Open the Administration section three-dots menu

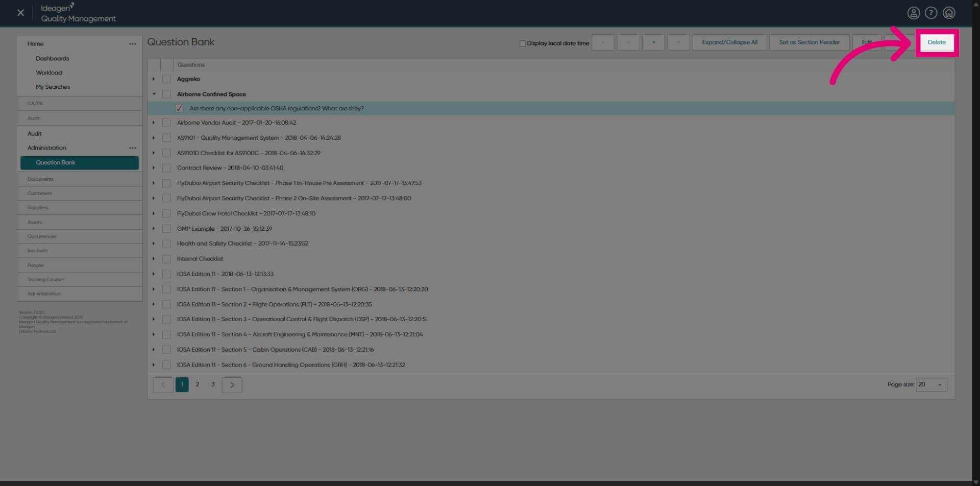pos(133,148)
